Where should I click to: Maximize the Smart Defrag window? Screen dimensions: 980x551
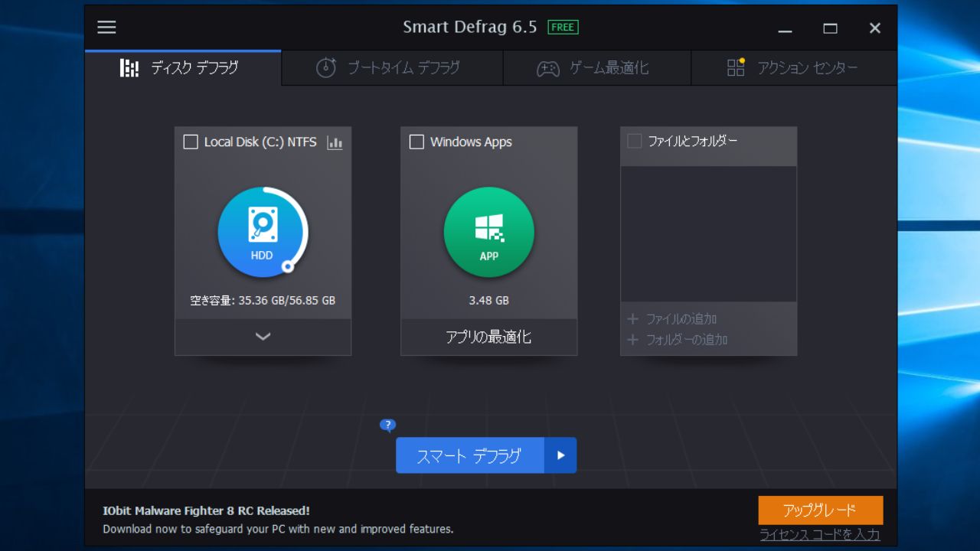coord(830,29)
